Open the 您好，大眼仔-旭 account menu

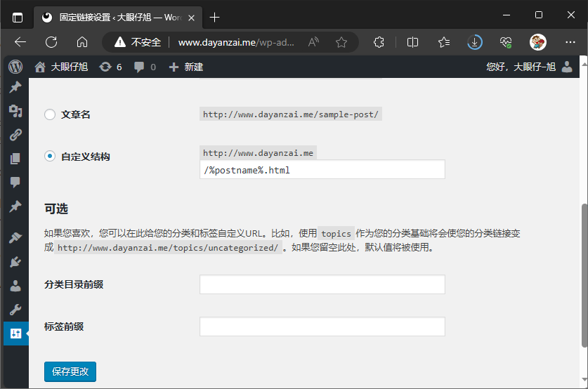coord(529,67)
